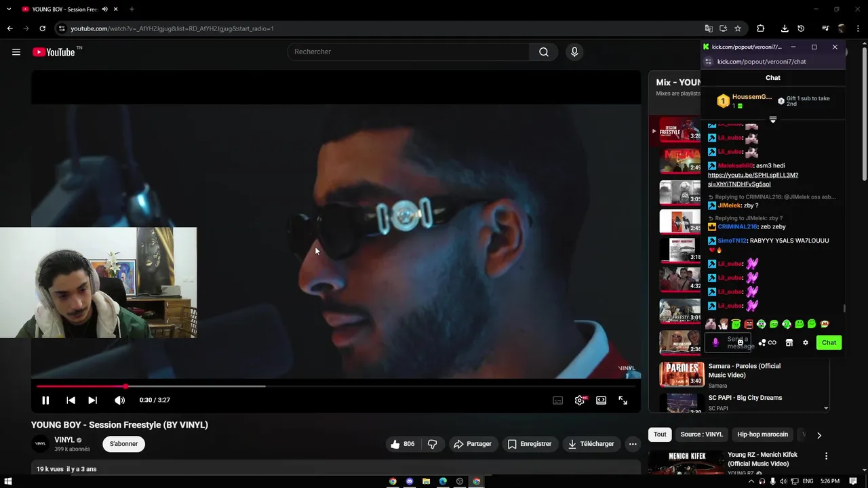View site information for youtube.com
Viewport: 868px width, 488px height.
[x=62, y=28]
